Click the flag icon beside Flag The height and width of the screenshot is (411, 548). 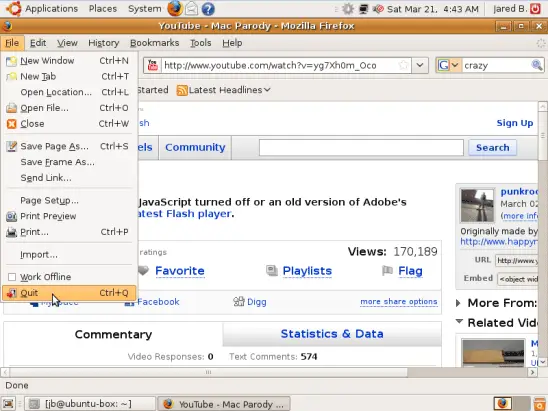[387, 271]
